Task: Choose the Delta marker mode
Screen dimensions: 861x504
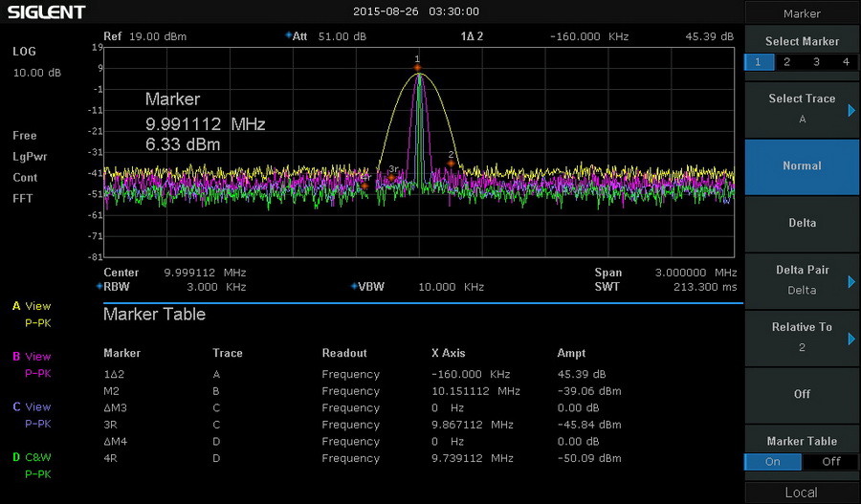Action: tap(802, 223)
